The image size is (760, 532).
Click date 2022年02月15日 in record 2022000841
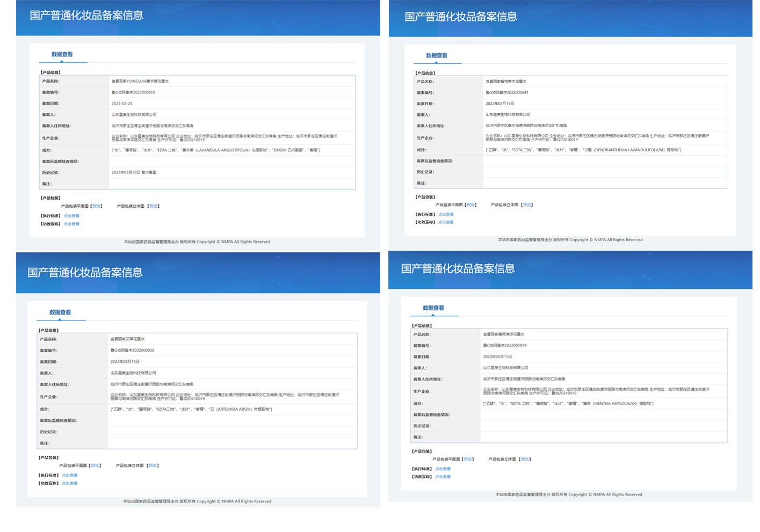coord(500,104)
